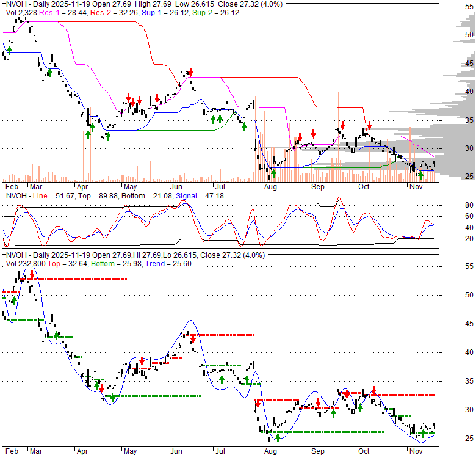Click the red sell arrow at the June peak of the top chart
This screenshot has width=476, height=455.
(x=190, y=72)
